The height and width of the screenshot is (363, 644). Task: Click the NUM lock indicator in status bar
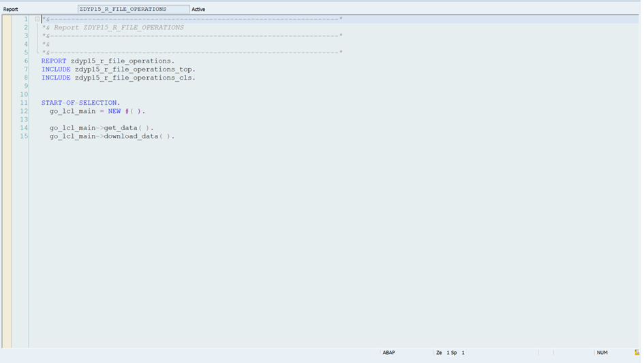(602, 353)
